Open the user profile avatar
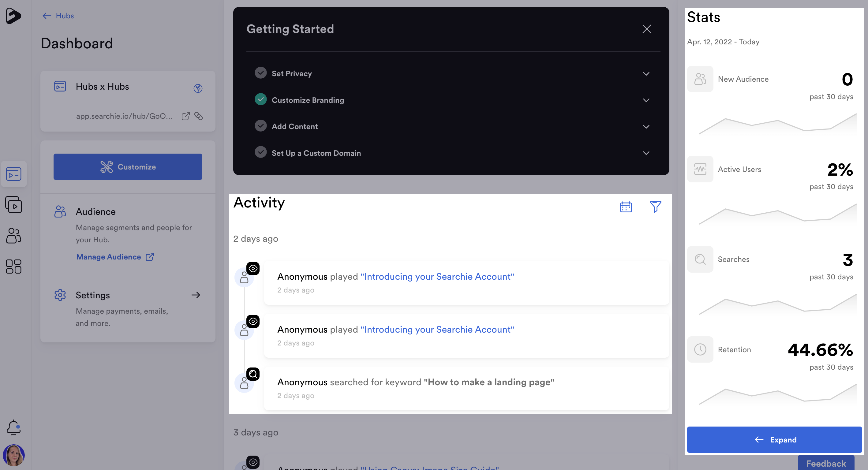The image size is (868, 470). pyautogui.click(x=13, y=455)
